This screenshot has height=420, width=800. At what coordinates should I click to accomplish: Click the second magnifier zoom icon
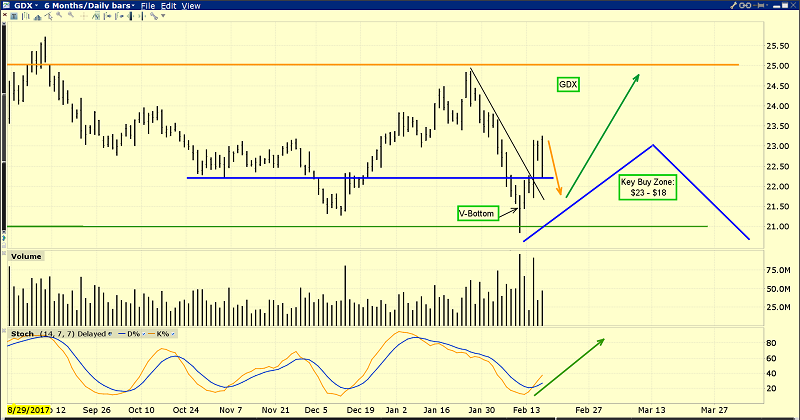(71, 15)
